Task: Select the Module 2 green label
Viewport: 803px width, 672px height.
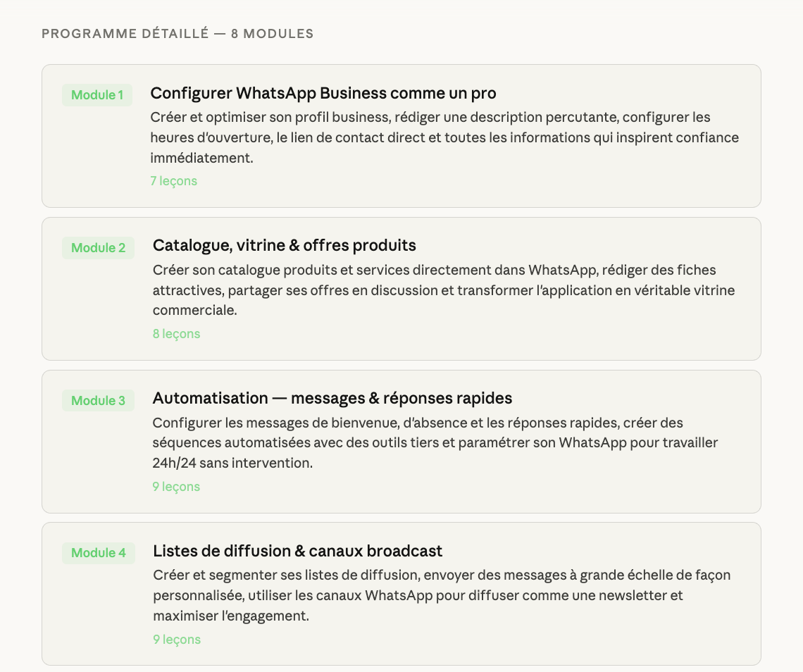Action: pos(99,248)
